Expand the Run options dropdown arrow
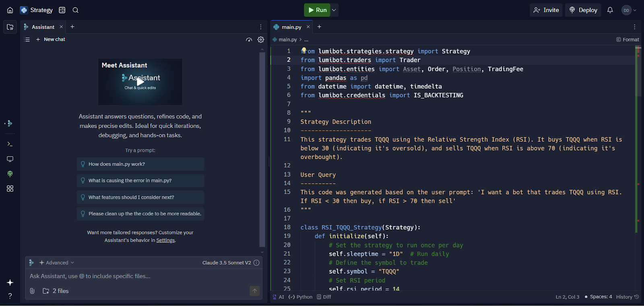Viewport: 644px width, 306px height. pyautogui.click(x=334, y=10)
